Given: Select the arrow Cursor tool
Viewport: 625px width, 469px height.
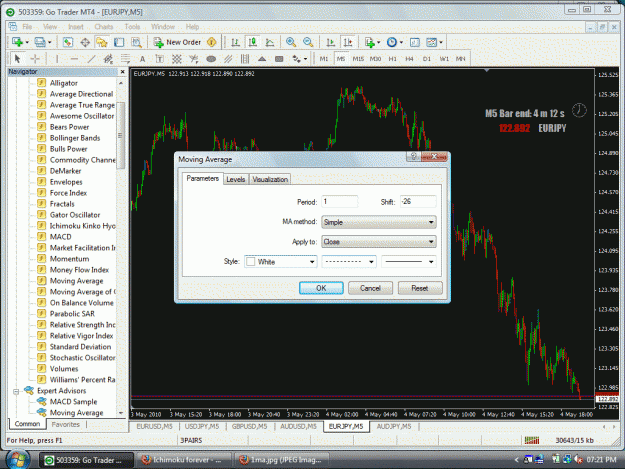Looking at the screenshot, I should 17,59.
